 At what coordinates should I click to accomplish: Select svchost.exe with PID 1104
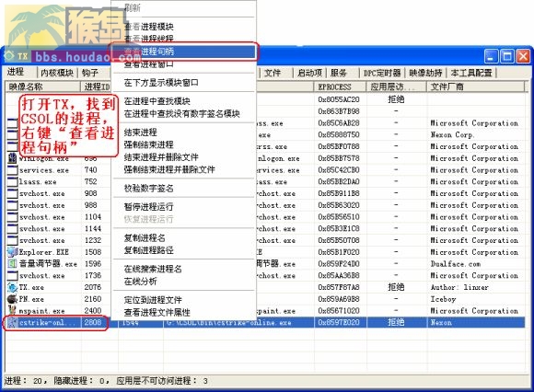click(41, 217)
